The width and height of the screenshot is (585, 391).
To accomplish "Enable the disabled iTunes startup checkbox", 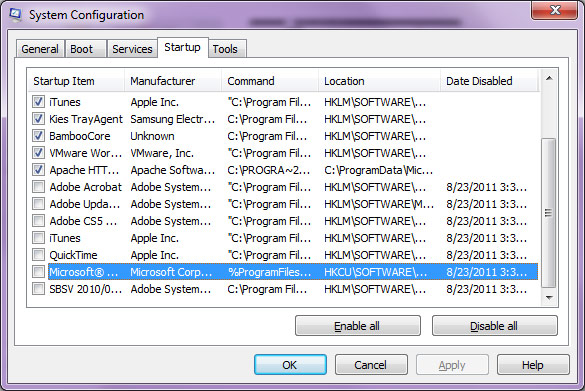I will 38,238.
